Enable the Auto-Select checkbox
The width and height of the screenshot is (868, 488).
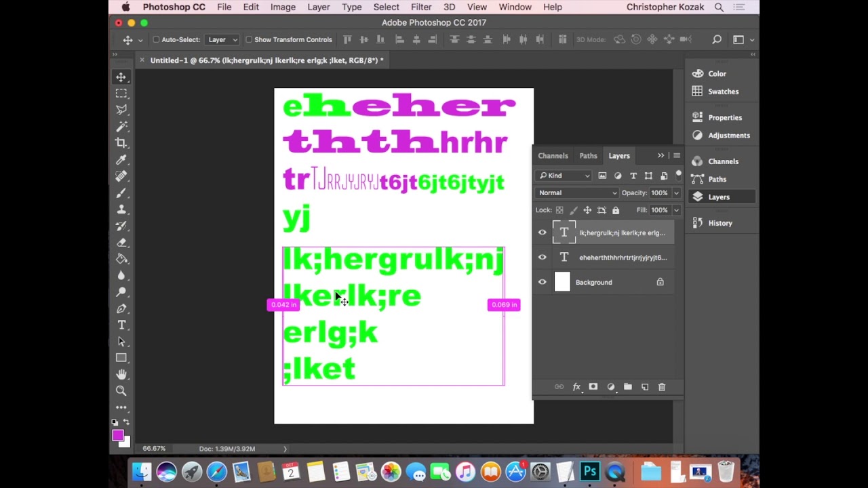coord(156,40)
